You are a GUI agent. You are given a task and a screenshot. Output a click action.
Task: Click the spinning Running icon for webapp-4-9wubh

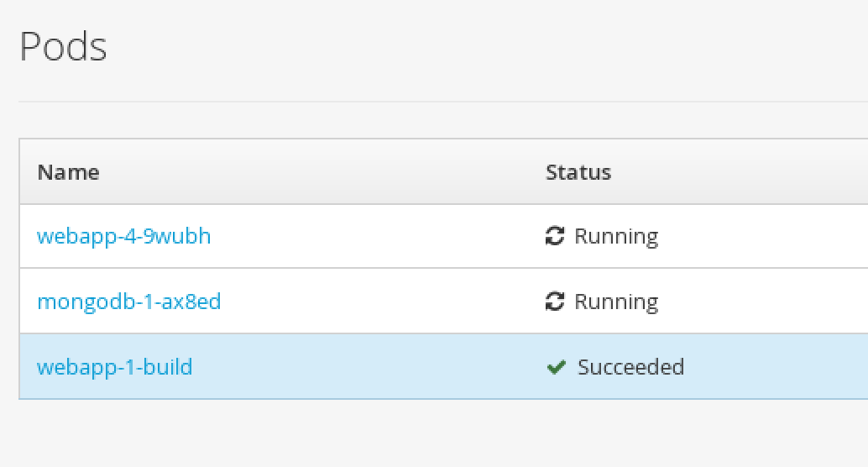point(555,236)
